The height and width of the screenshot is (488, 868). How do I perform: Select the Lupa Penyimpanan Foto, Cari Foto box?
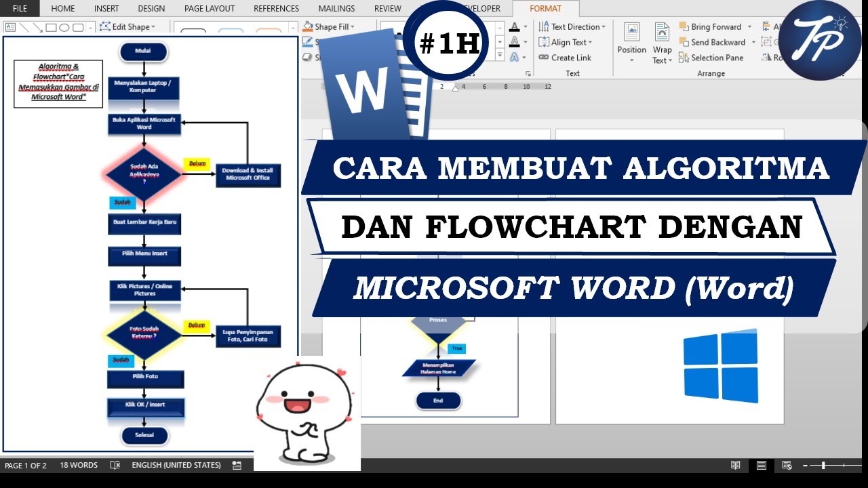(x=248, y=336)
